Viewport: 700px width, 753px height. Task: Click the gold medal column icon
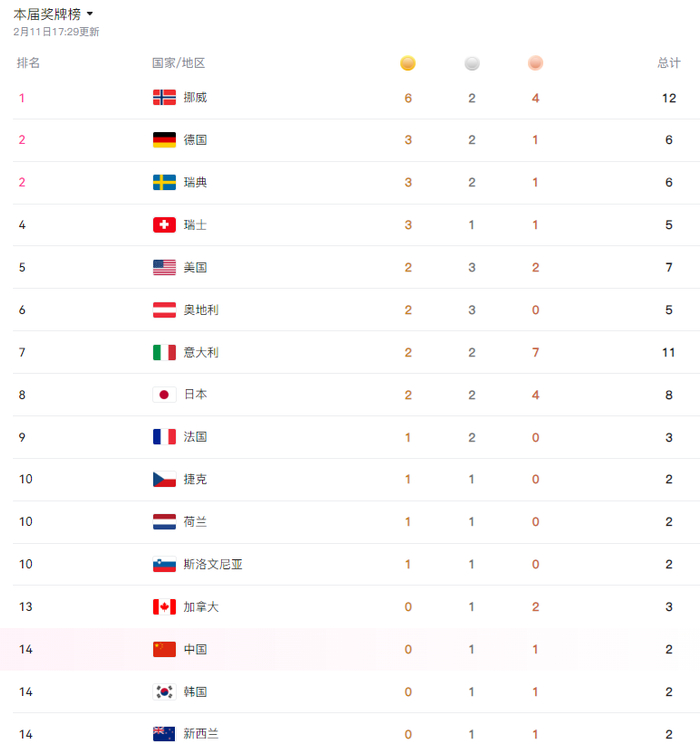pos(408,64)
